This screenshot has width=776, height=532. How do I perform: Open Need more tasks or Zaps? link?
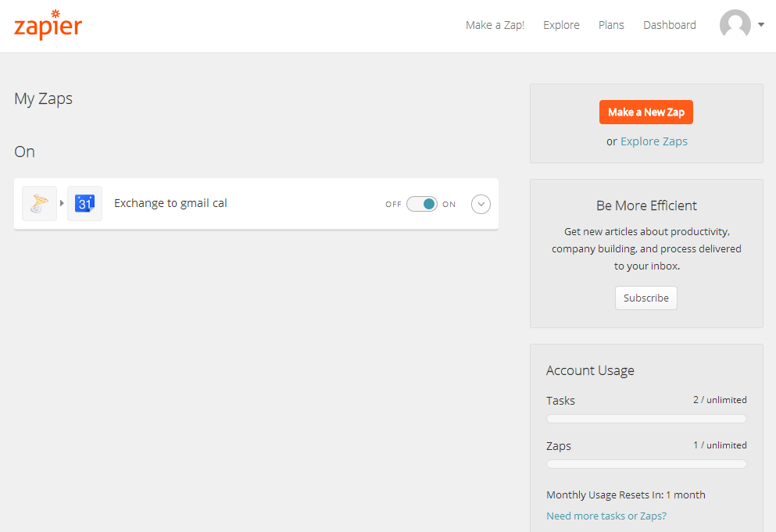point(606,516)
